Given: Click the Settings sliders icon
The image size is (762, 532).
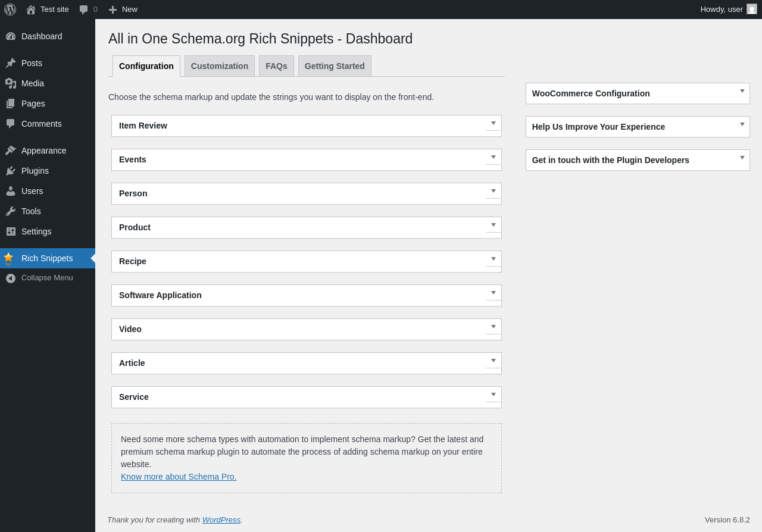Looking at the screenshot, I should click(x=11, y=231).
